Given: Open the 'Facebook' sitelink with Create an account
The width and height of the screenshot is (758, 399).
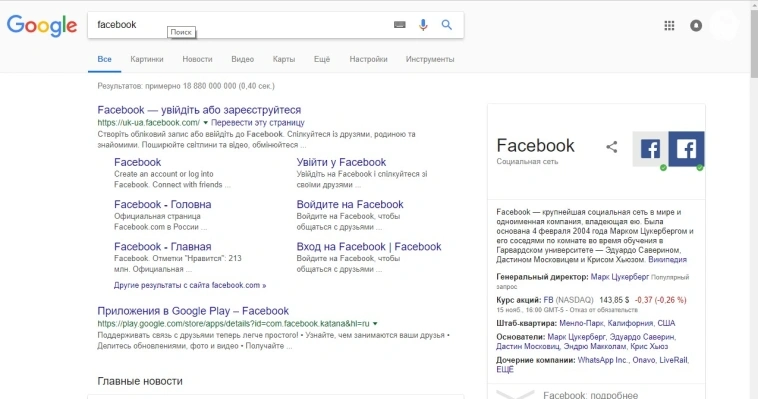Looking at the screenshot, I should [x=137, y=162].
